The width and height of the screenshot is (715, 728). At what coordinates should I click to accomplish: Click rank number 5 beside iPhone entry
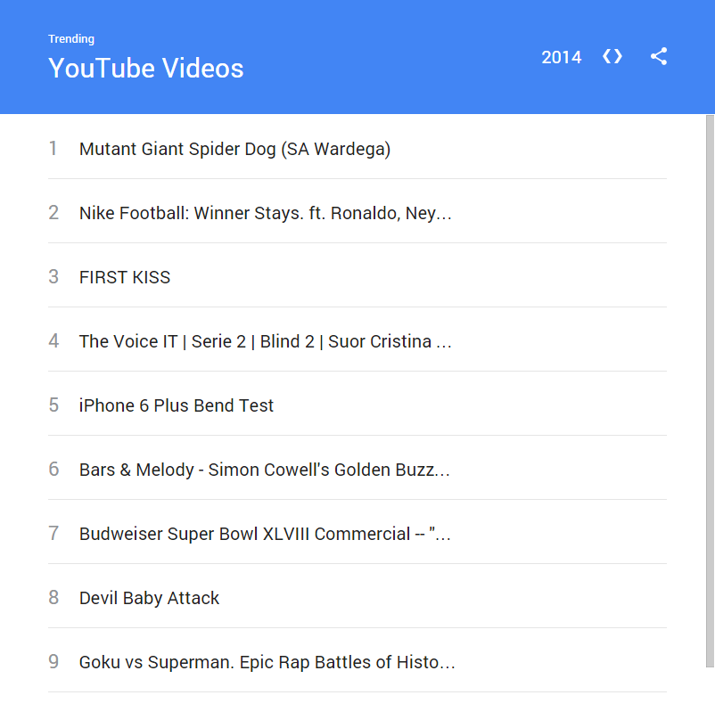point(53,405)
